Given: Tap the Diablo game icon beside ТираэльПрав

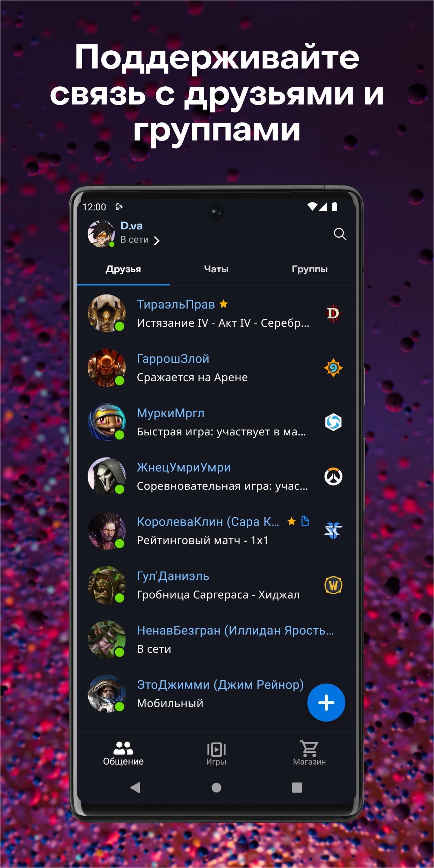Looking at the screenshot, I should 333,313.
